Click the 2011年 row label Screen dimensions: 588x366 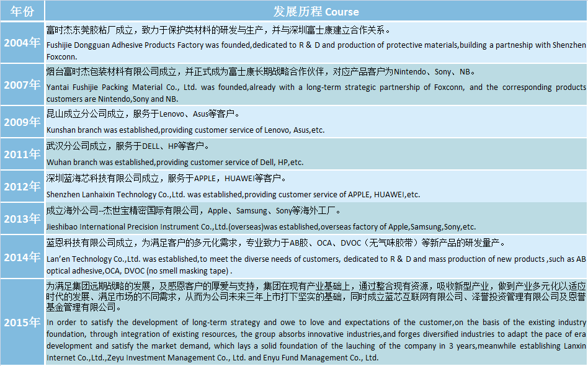[22, 154]
